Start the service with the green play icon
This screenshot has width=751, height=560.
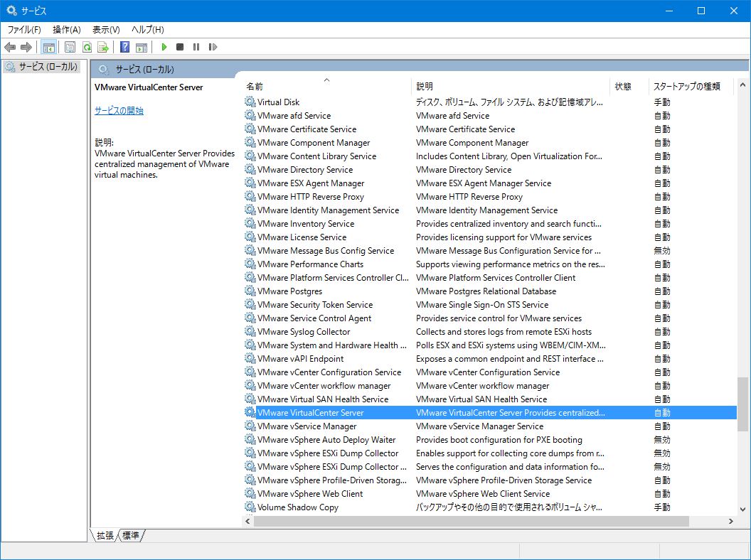(x=164, y=47)
